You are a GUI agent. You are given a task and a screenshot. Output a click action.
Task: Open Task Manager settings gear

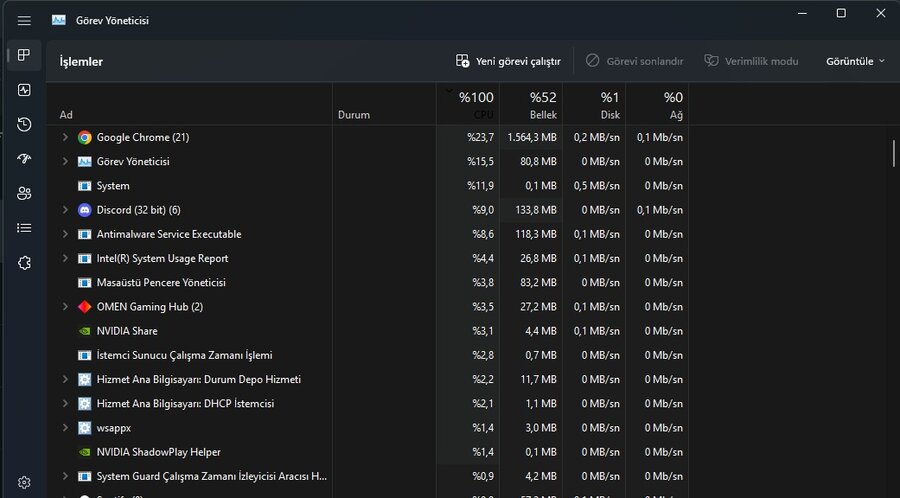pos(24,482)
